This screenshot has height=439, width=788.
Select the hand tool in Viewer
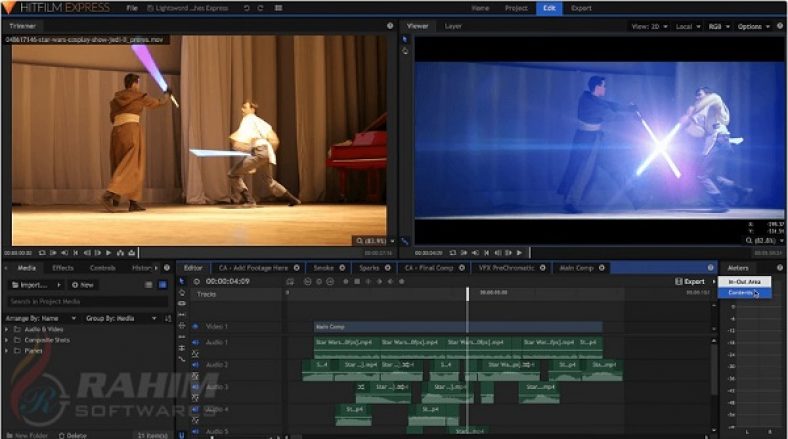pyautogui.click(x=405, y=51)
